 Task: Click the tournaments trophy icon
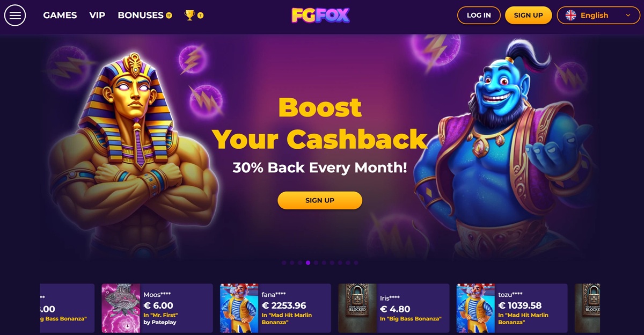pyautogui.click(x=189, y=15)
